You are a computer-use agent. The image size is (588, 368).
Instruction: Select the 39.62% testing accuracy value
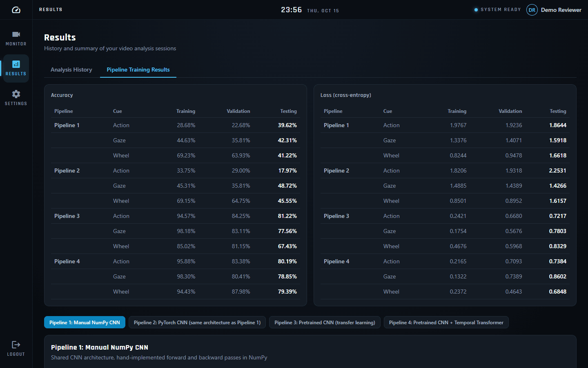tap(287, 125)
